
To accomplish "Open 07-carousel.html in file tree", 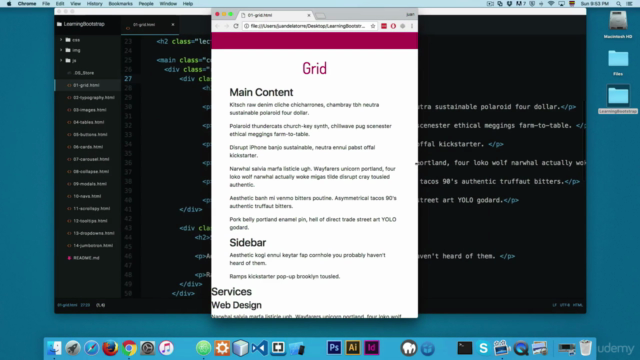I will click(91, 159).
